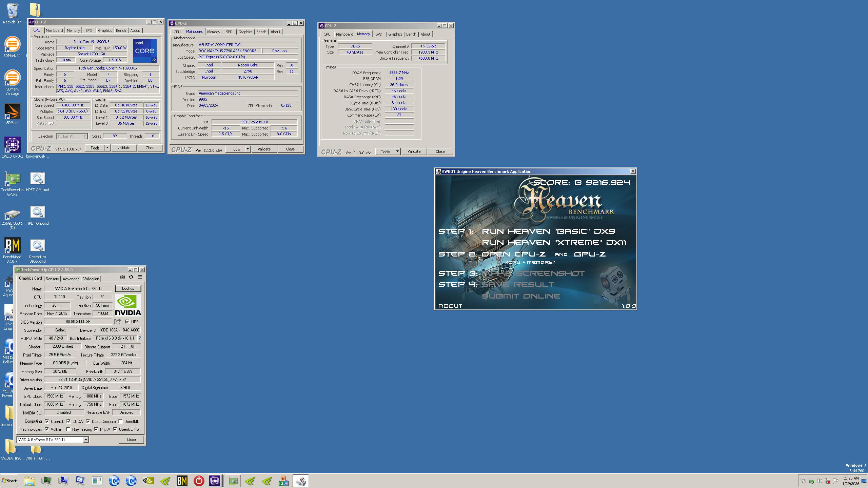The width and height of the screenshot is (868, 488).
Task: Open the GPU-Z hamburger menu icon
Action: (x=140, y=277)
